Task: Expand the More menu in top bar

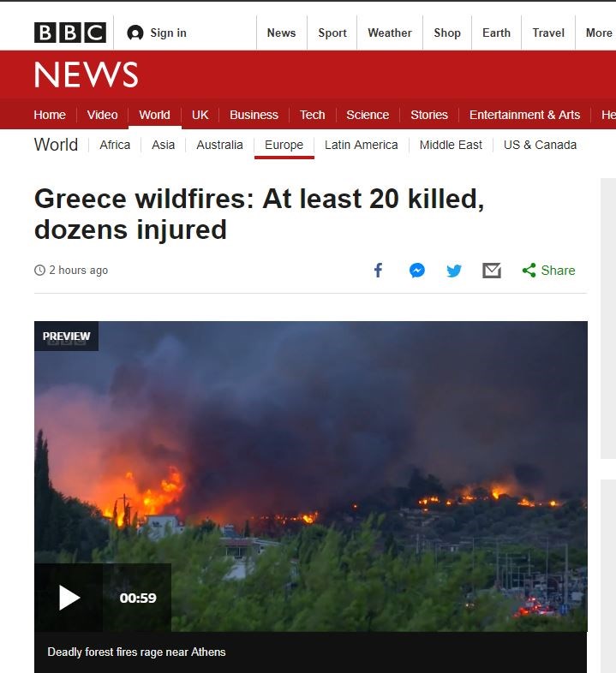Action: pyautogui.click(x=599, y=33)
